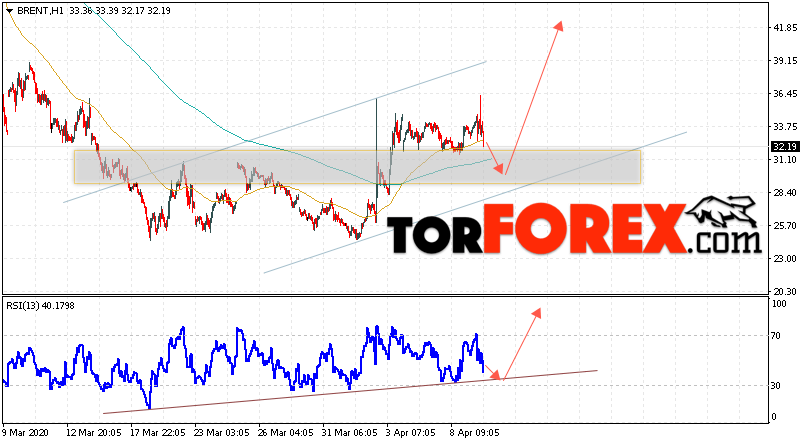Click the RSI(13) 40.1798 indicator label
The height and width of the screenshot is (444, 808).
40,305
